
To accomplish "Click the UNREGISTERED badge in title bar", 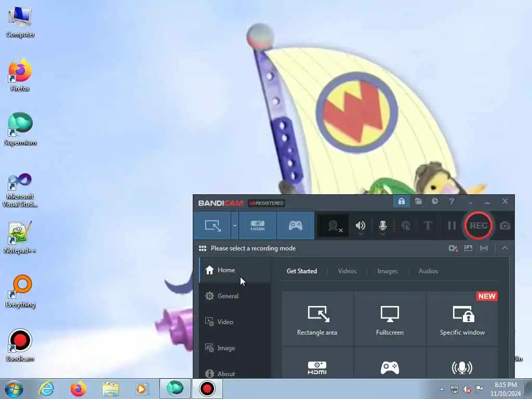I will pyautogui.click(x=267, y=203).
